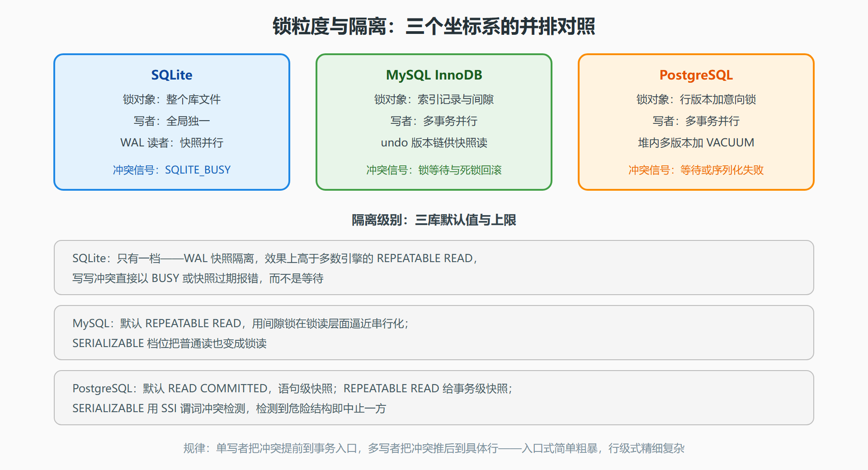Click the text 锁对象：行版本加意向锁
This screenshot has width=868, height=470.
click(696, 99)
